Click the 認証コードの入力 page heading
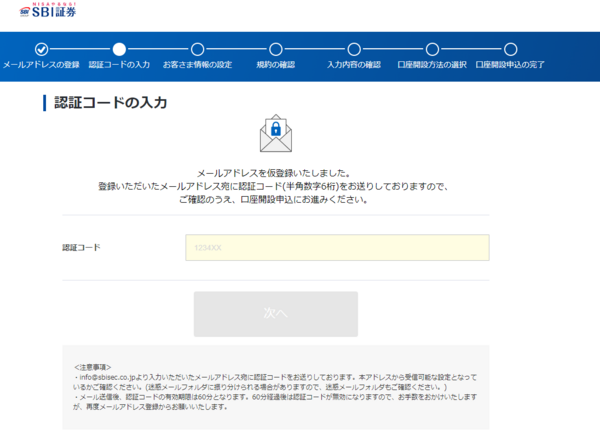The height and width of the screenshot is (435, 600). tap(111, 103)
